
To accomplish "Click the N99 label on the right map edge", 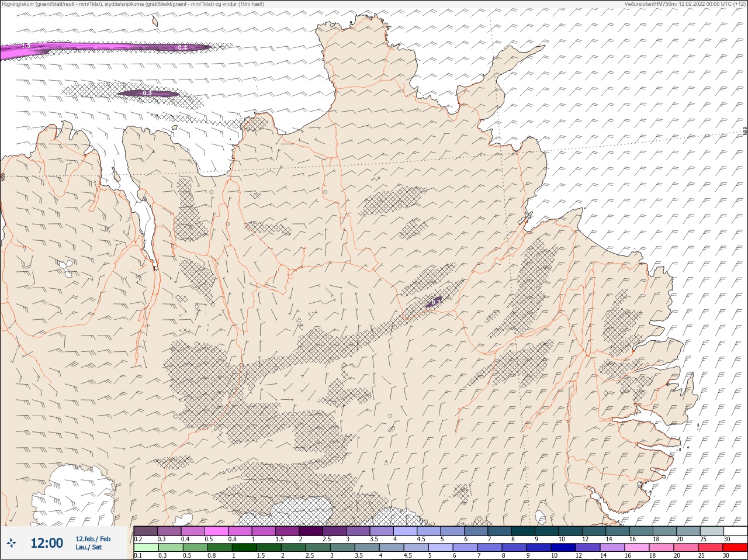I will [745, 132].
